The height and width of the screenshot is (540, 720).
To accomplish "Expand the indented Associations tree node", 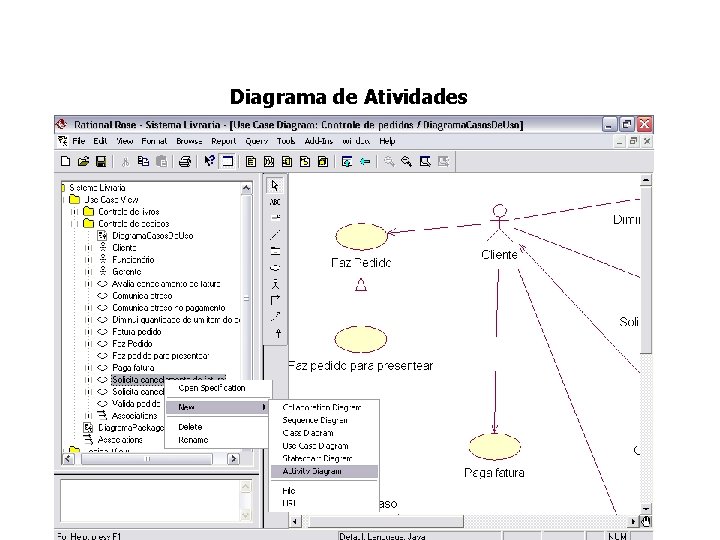I will [x=88, y=416].
